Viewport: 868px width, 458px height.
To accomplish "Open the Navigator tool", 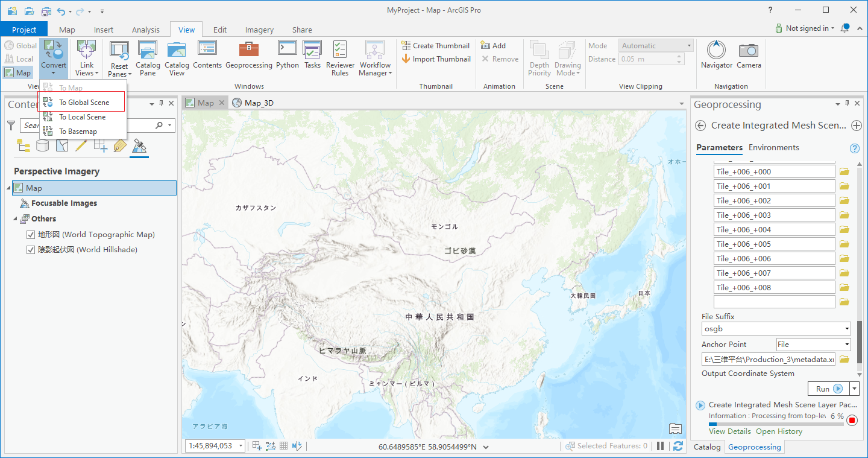I will 716,57.
